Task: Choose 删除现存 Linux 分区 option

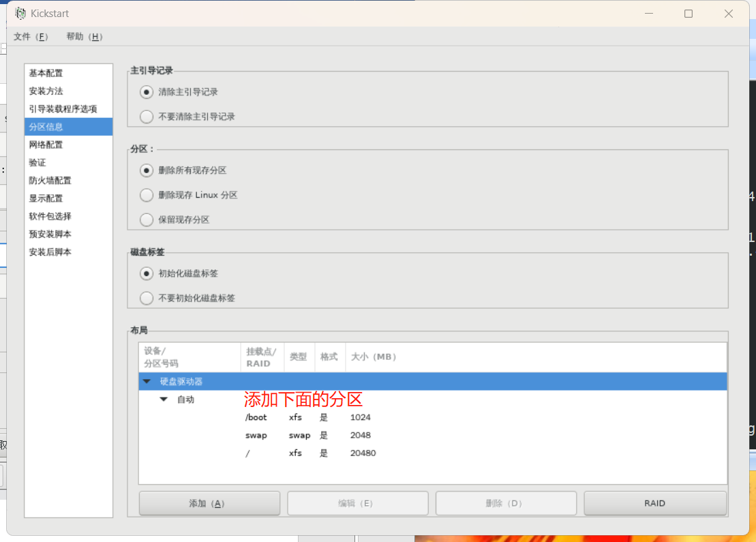Action: point(147,195)
